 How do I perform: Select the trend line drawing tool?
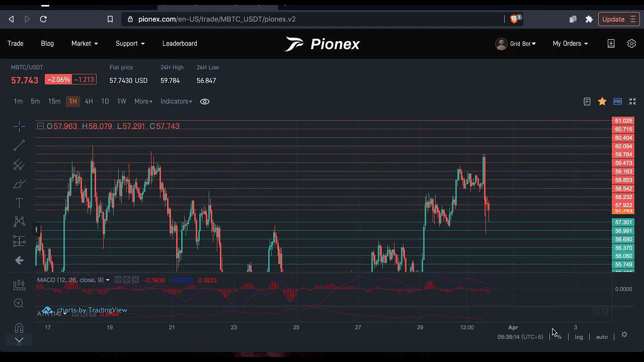click(x=19, y=146)
